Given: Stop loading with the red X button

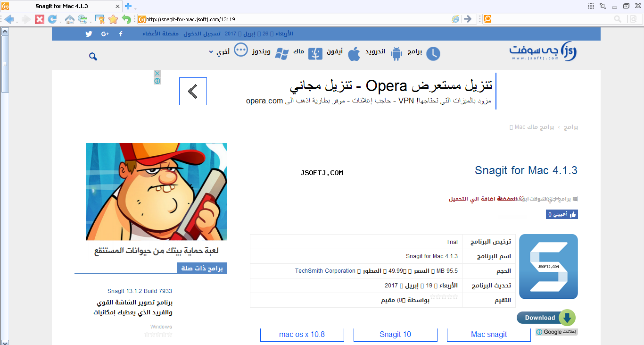Looking at the screenshot, I should pos(40,19).
